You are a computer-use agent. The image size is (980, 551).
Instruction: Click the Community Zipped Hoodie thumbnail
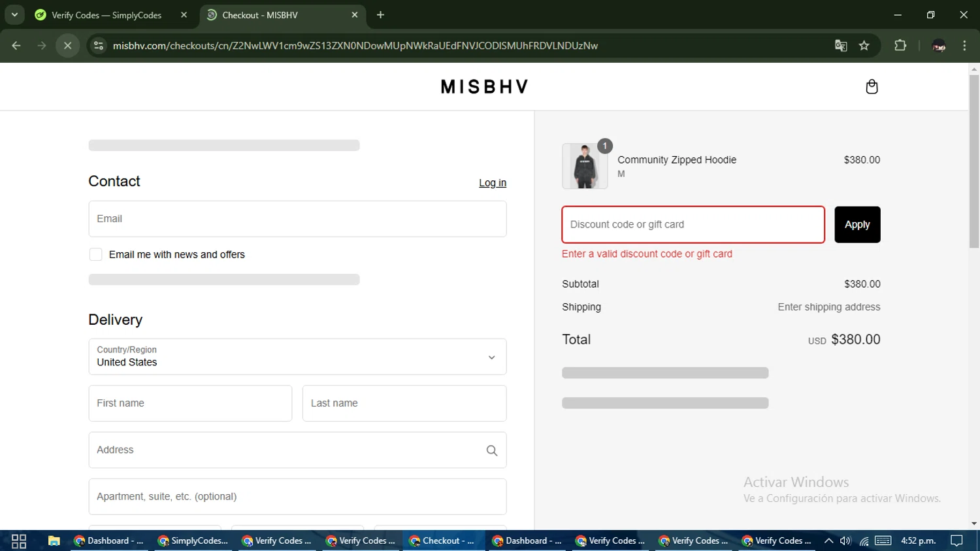[585, 166]
